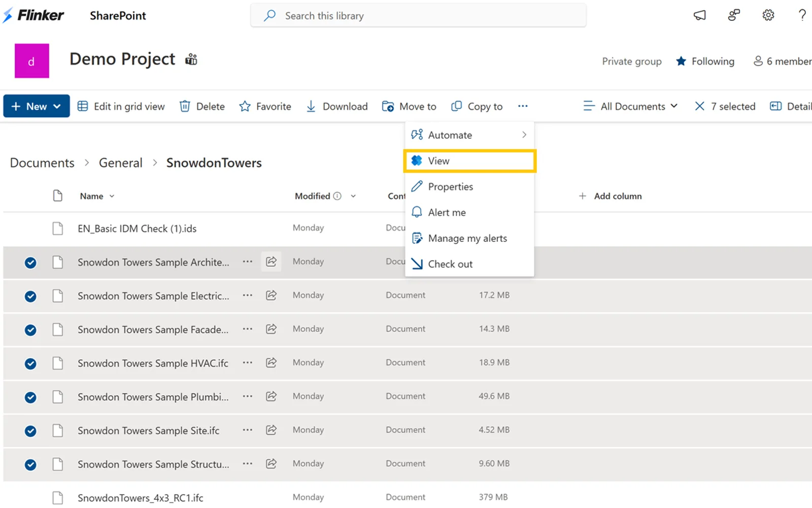Deselect Snowdon Towers Sample HVAC.ifc checkbox
The image size is (812, 508).
click(30, 364)
